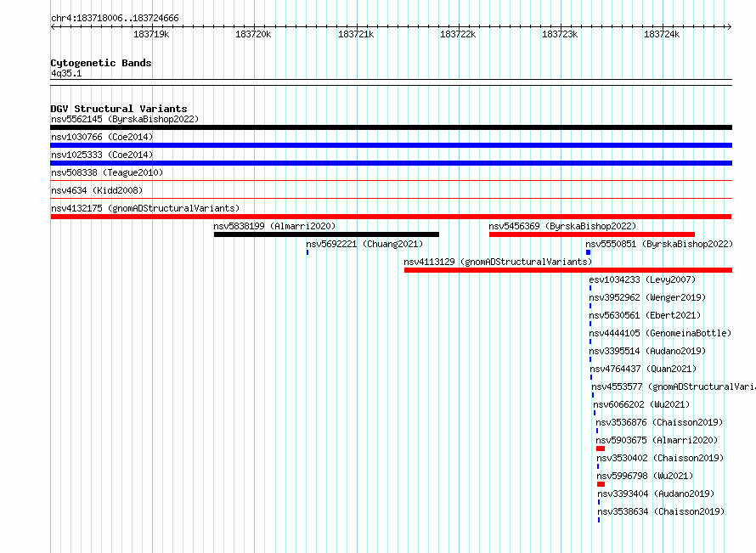
Task: Select the small blue nsv5692221 marker
Action: [307, 252]
